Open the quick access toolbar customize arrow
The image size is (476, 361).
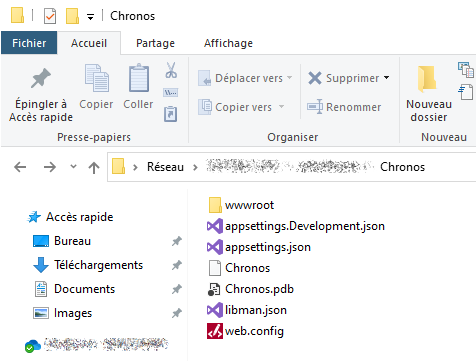tap(90, 17)
